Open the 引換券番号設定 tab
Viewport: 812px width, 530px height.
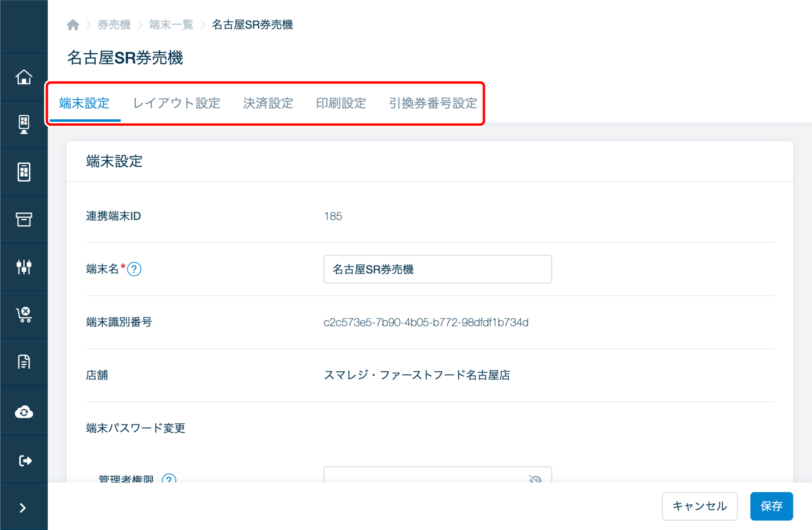pos(433,103)
